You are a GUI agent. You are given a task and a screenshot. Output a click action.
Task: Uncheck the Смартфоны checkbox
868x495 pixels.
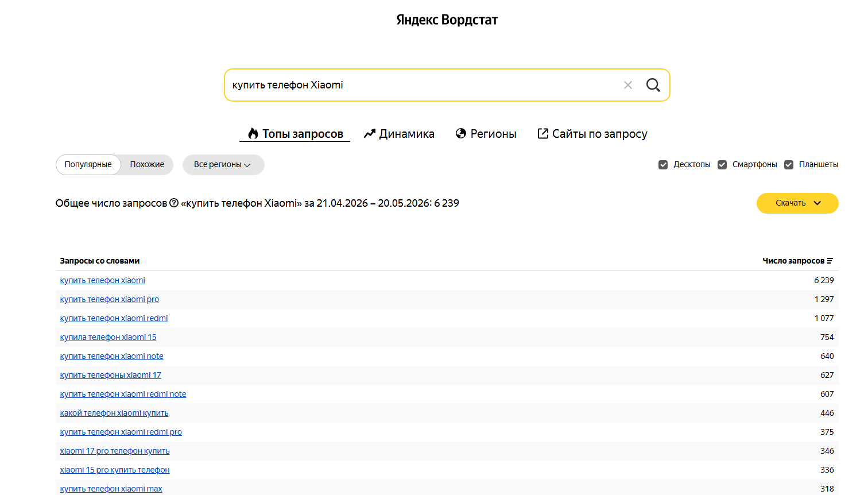point(722,165)
